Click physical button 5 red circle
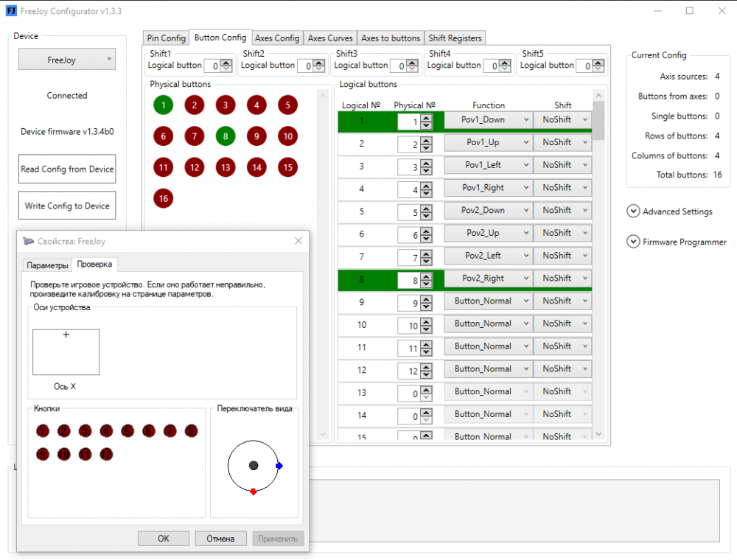The image size is (737, 560). 287,105
